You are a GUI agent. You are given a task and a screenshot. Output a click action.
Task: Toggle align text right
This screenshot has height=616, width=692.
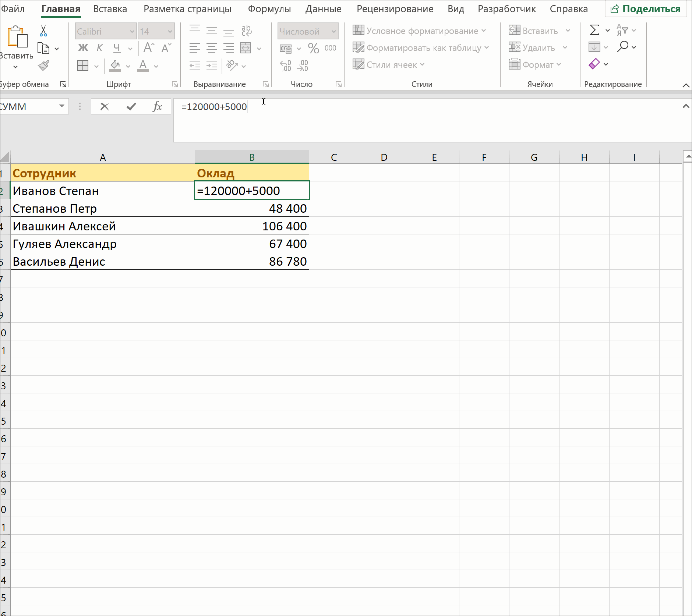coord(229,48)
